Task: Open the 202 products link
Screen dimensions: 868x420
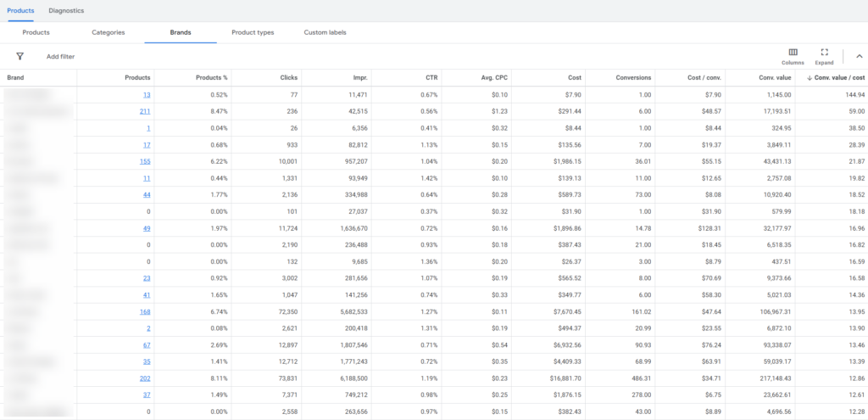Action: tap(144, 378)
